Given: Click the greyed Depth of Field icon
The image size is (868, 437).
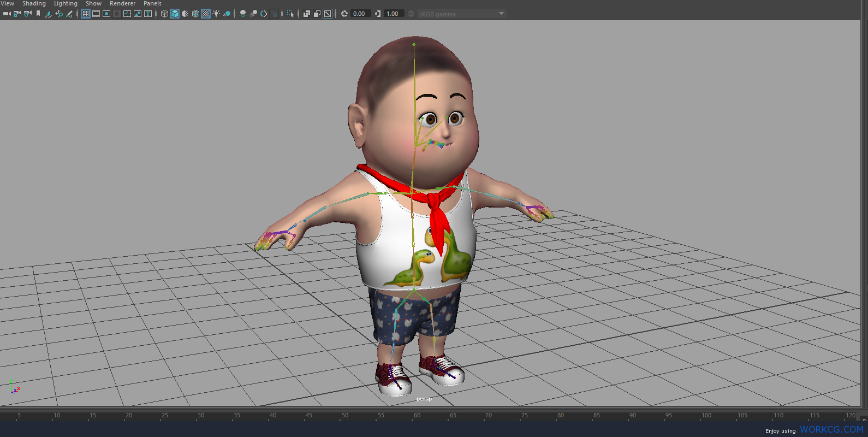Looking at the screenshot, I should click(274, 14).
